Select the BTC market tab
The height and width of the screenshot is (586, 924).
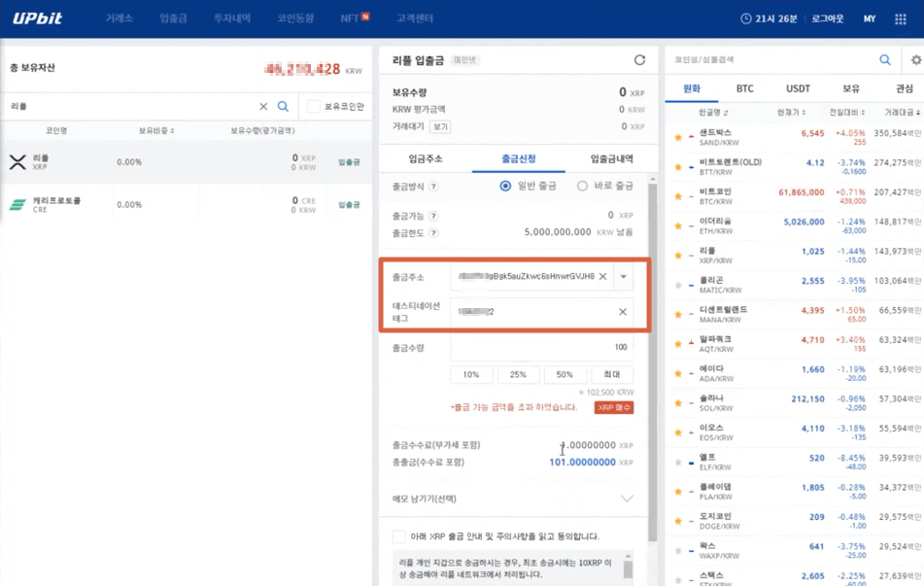click(x=745, y=88)
